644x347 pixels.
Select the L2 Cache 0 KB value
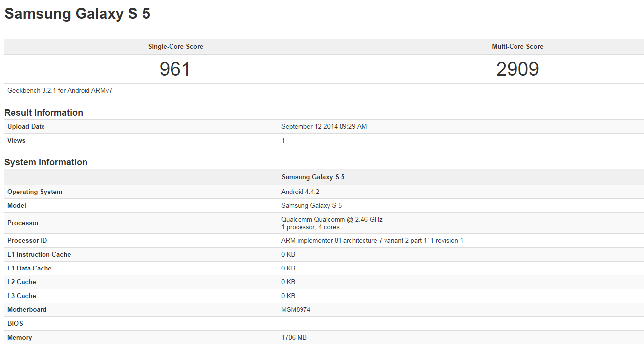pos(288,282)
